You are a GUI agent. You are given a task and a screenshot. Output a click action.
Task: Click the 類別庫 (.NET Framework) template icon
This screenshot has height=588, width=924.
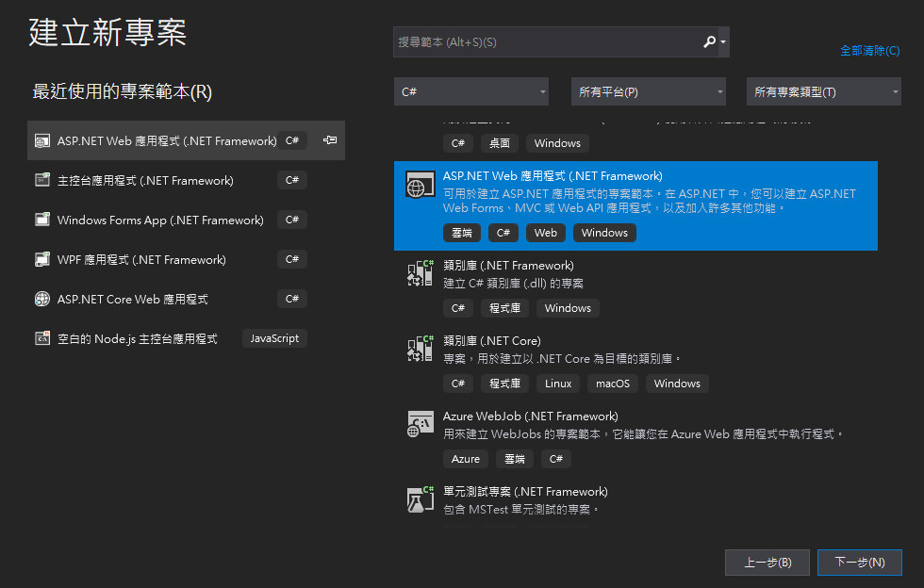(421, 272)
